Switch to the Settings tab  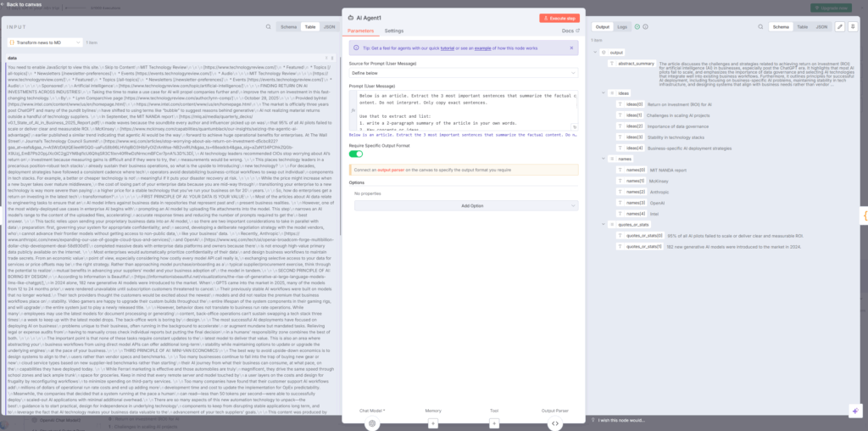coord(395,31)
